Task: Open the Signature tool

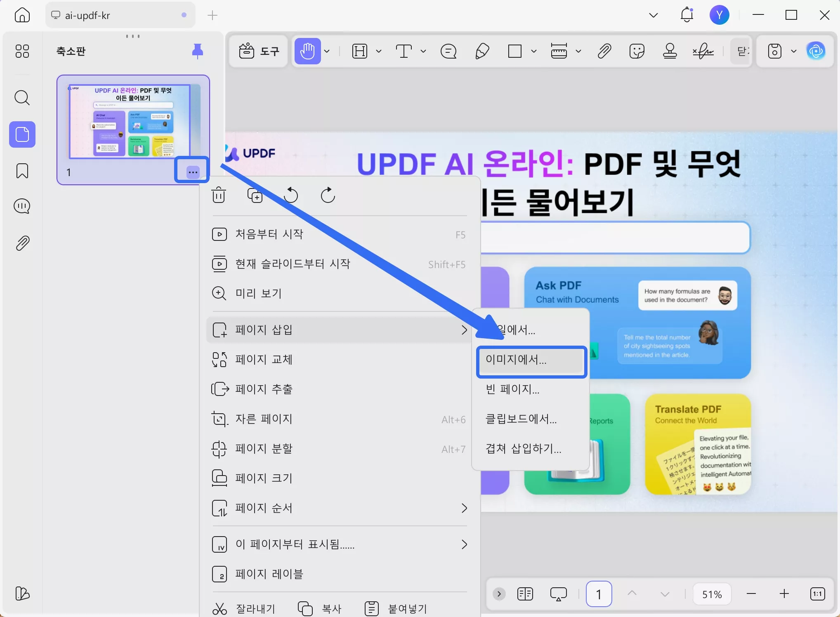Action: (x=703, y=51)
